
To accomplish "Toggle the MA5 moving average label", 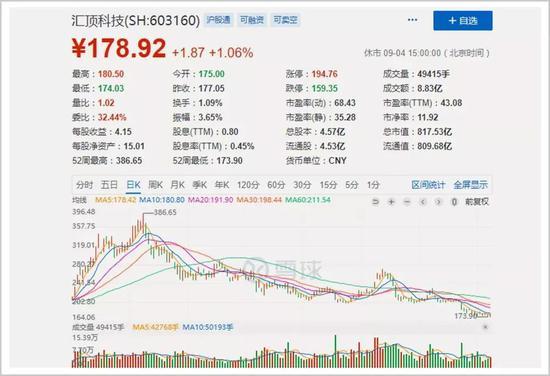I will click(115, 200).
